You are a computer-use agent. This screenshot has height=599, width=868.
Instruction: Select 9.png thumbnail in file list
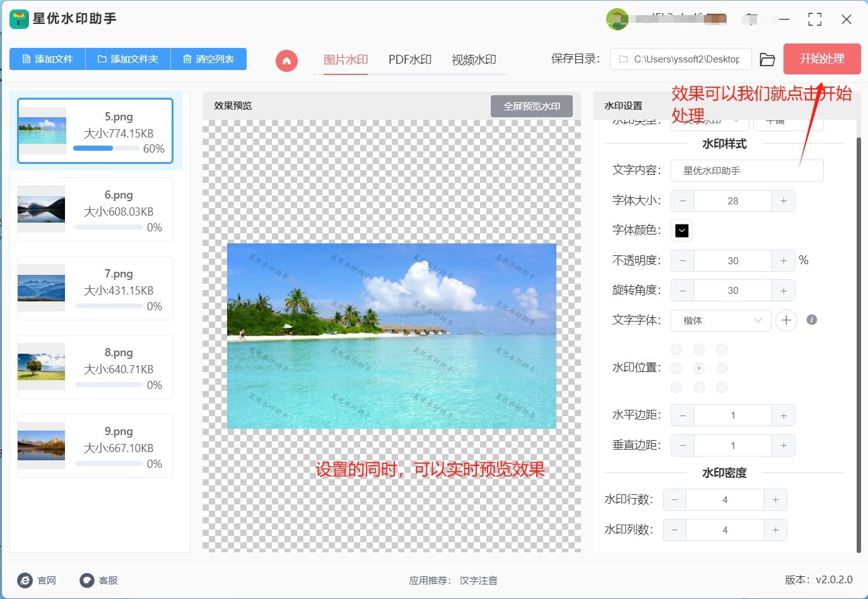click(41, 446)
